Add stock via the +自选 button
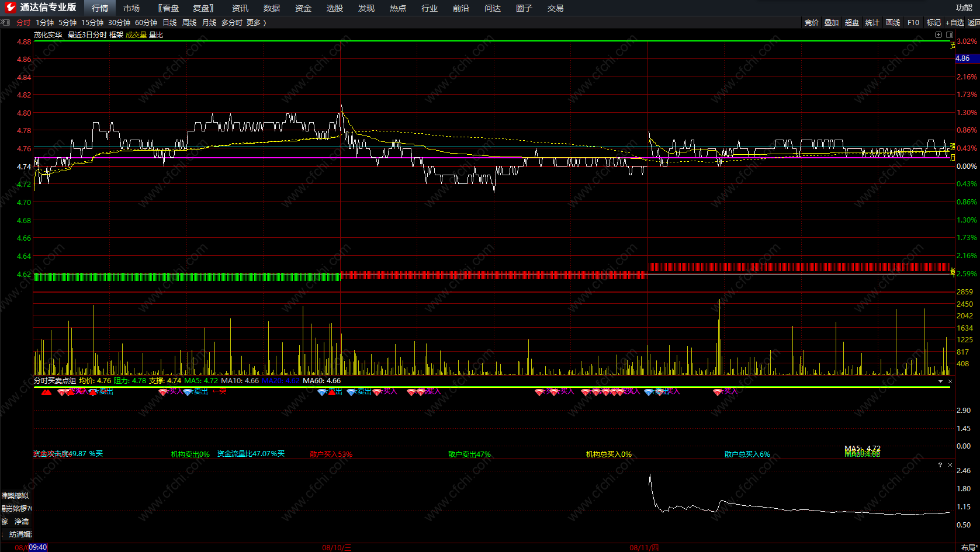The height and width of the screenshot is (552, 980). pyautogui.click(x=955, y=23)
